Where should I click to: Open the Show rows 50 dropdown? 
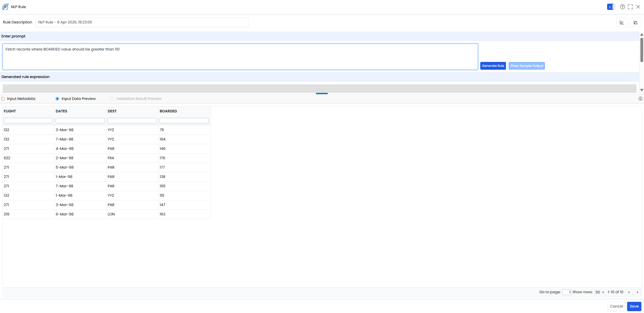600,292
